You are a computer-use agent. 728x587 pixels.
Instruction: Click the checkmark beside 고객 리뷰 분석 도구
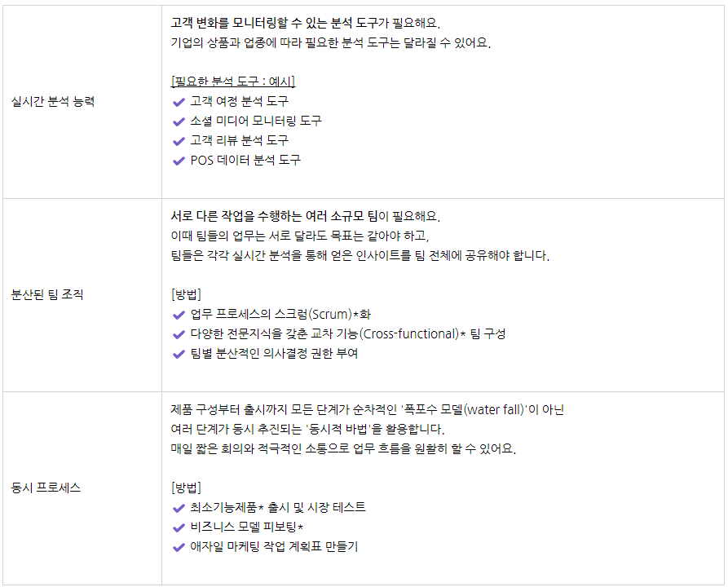179,141
